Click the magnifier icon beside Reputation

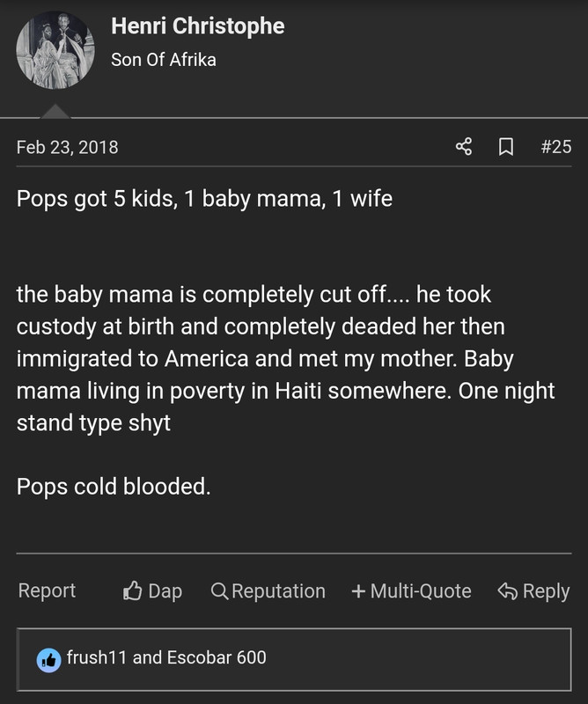coord(220,590)
